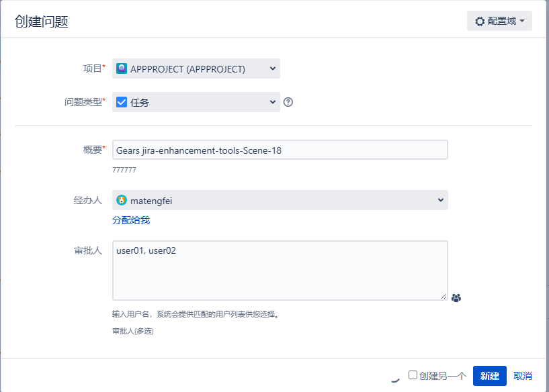Viewport: 549px width, 392px height.
Task: Open the help icon beside 问题类型
Action: [288, 102]
